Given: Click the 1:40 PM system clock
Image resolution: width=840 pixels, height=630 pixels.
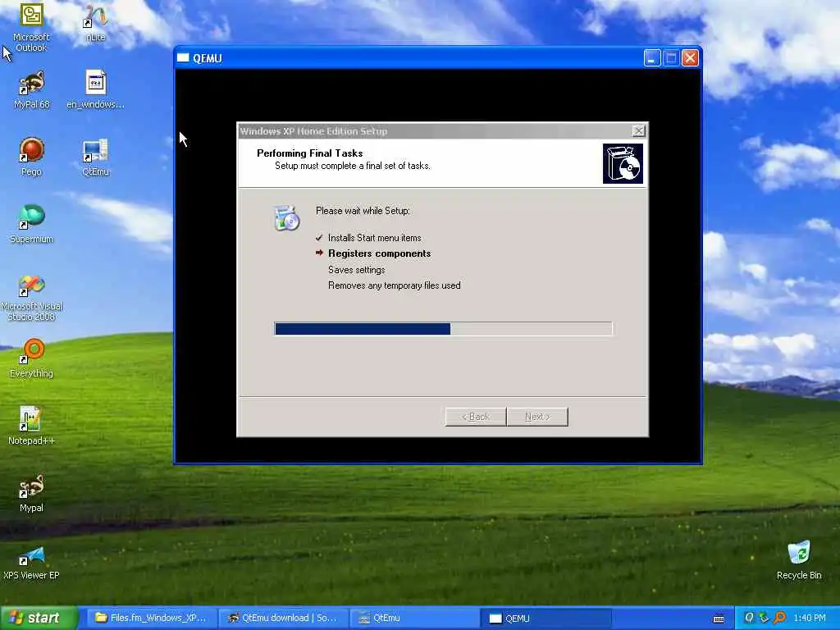Looking at the screenshot, I should click(x=810, y=619).
